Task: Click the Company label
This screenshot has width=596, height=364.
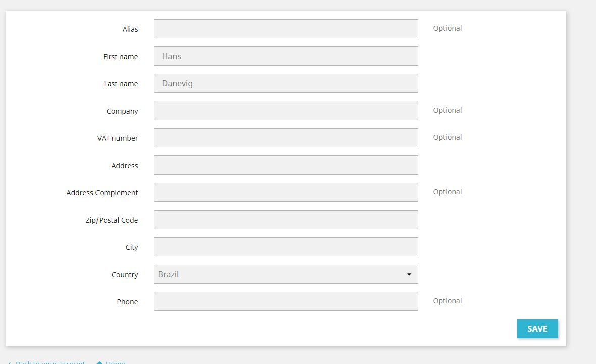Action: (x=122, y=112)
